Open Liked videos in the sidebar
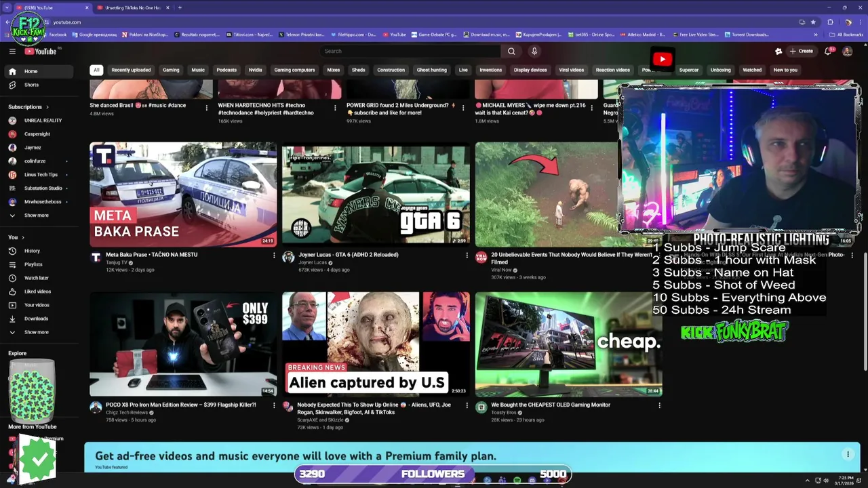Screen dimensions: 868x488 39,291
